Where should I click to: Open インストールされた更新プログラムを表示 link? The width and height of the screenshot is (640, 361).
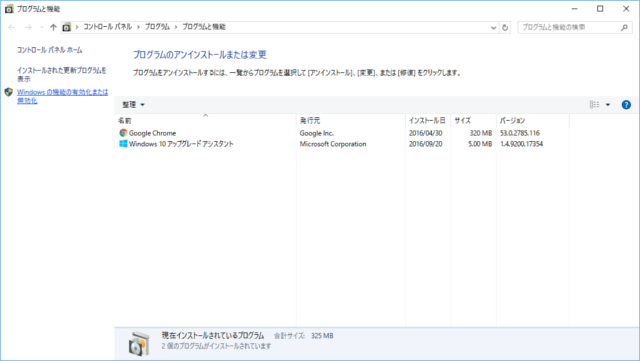point(62,74)
